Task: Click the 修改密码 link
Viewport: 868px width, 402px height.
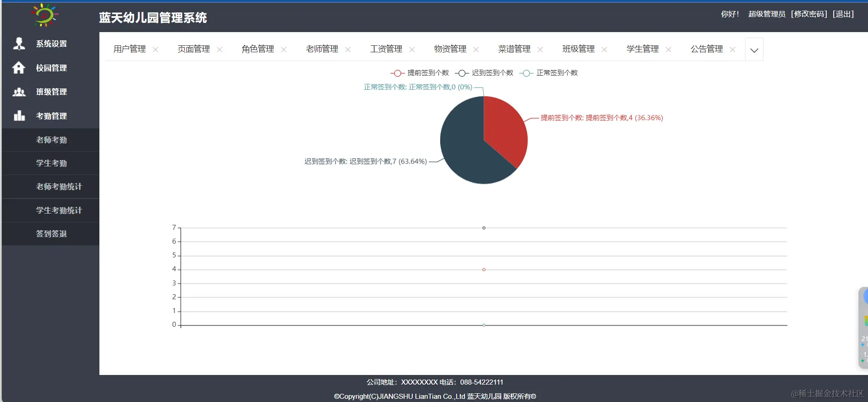Action: pos(809,14)
